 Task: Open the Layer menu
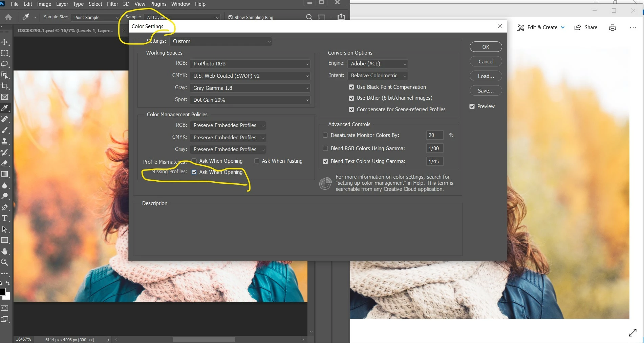pyautogui.click(x=62, y=4)
